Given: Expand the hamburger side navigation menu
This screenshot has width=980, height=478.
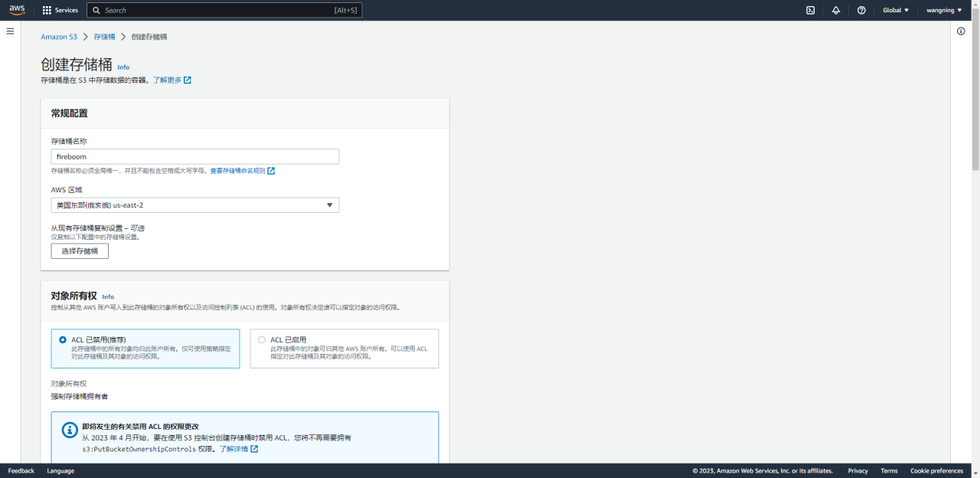Looking at the screenshot, I should point(10,31).
